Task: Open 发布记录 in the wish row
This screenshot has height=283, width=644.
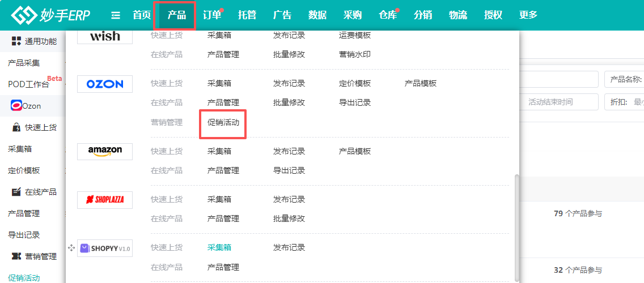Action: click(289, 35)
